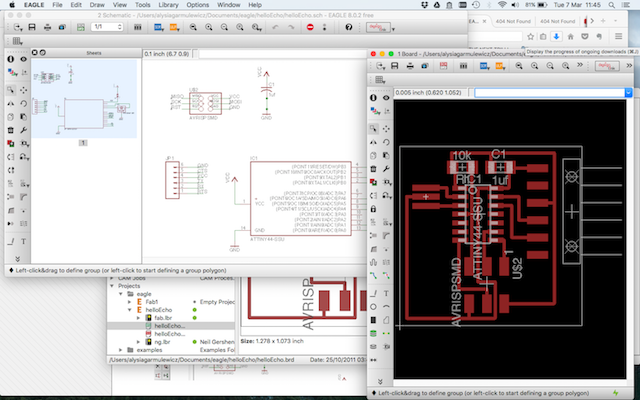Collapse the Projects tree node
640x400 pixels.
(x=112, y=286)
